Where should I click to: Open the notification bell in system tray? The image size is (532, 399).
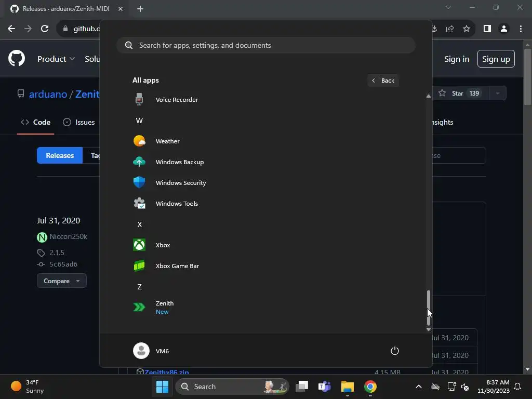(517, 387)
